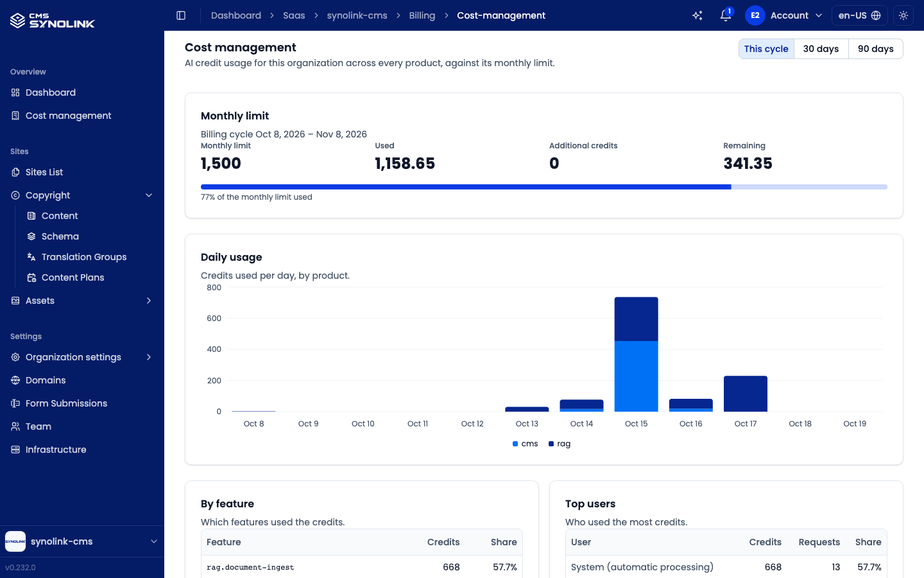
Task: Click the Team users icon
Action: pos(15,426)
